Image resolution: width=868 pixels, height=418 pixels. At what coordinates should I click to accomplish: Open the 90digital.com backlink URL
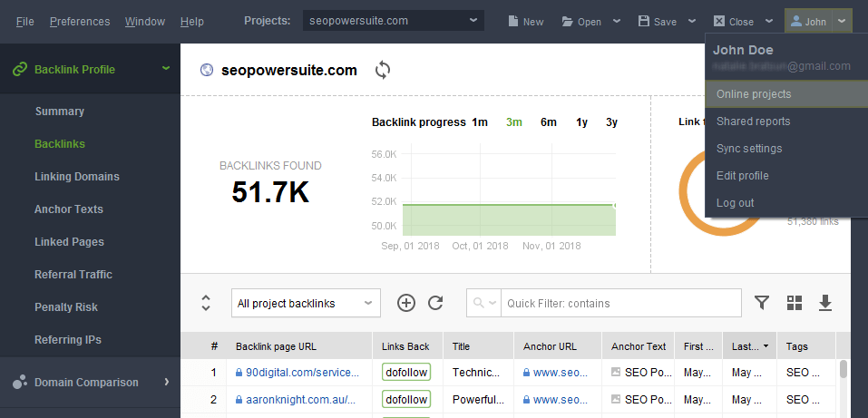[301, 373]
